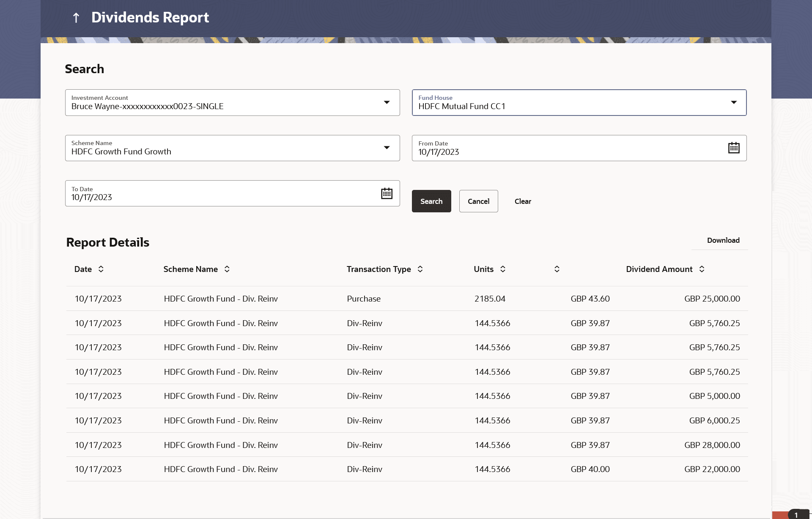This screenshot has height=519, width=812.
Task: Click the Clear link
Action: (523, 202)
